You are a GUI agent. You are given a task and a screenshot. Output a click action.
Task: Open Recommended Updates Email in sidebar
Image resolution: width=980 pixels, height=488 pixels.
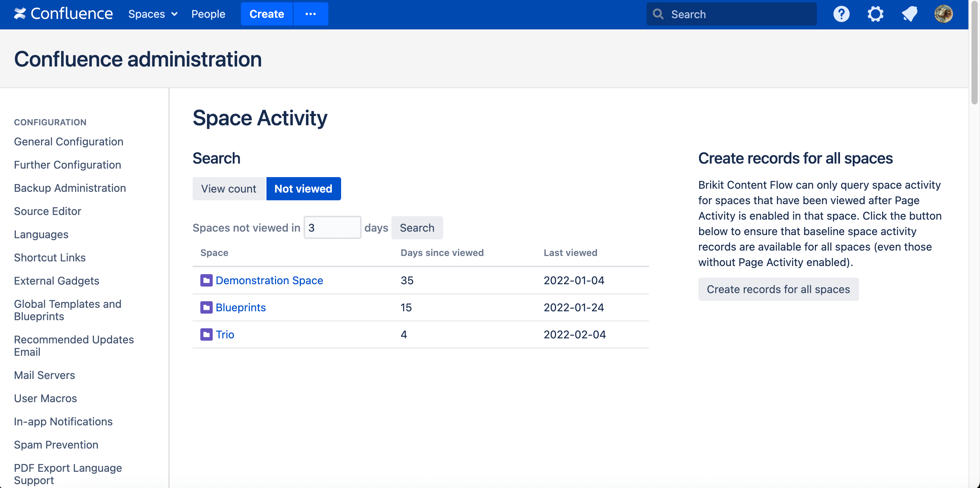click(74, 346)
